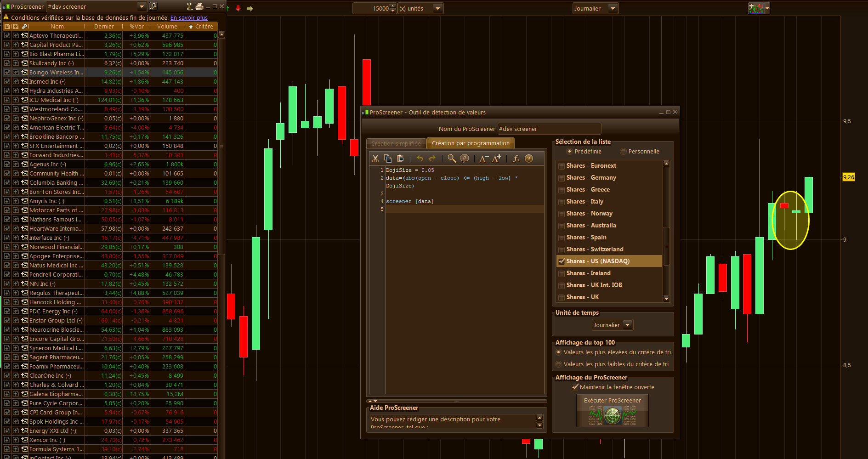Open the magnifier search tool in editor
868x459 pixels.
click(452, 159)
